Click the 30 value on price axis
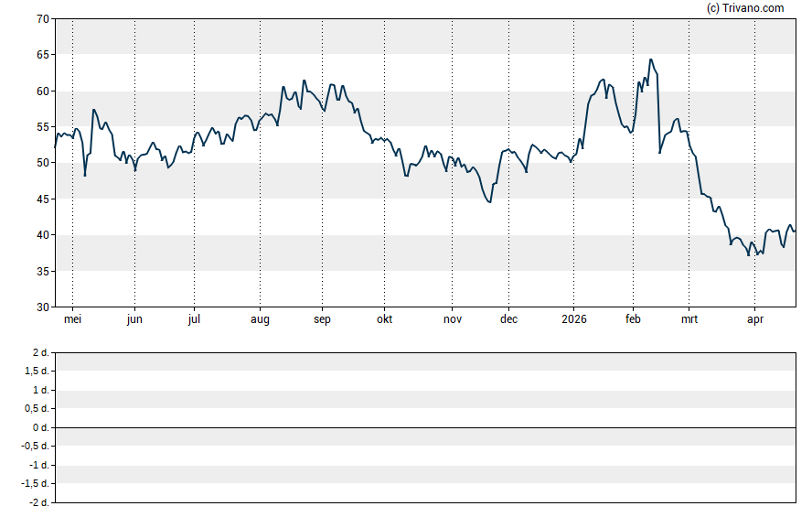This screenshot has height=517, width=812. [x=43, y=307]
